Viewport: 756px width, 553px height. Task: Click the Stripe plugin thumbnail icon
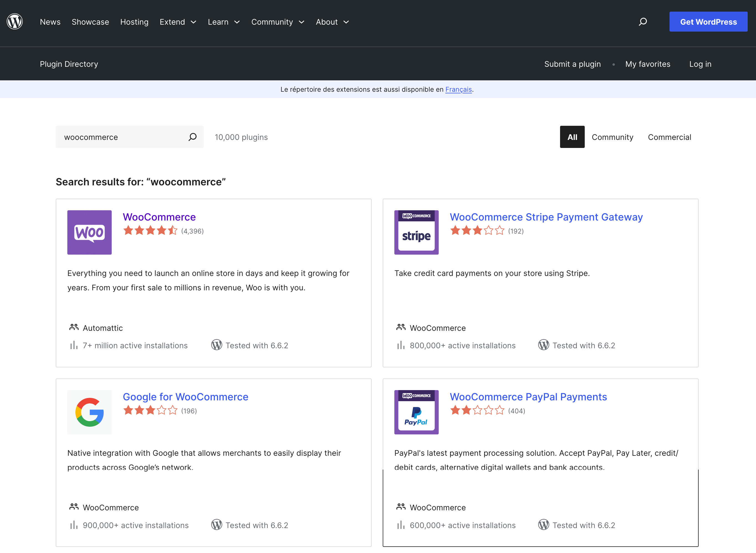click(416, 232)
